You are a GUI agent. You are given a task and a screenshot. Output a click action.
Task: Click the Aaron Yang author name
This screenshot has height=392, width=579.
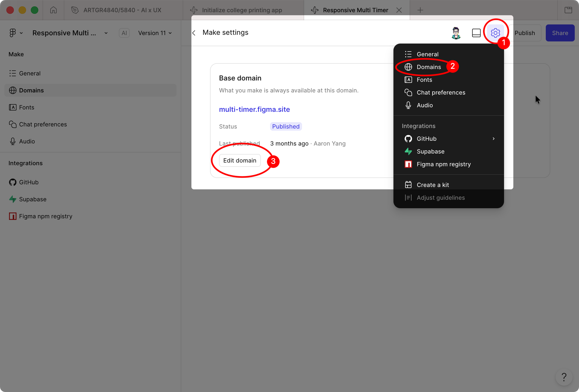[x=330, y=143]
